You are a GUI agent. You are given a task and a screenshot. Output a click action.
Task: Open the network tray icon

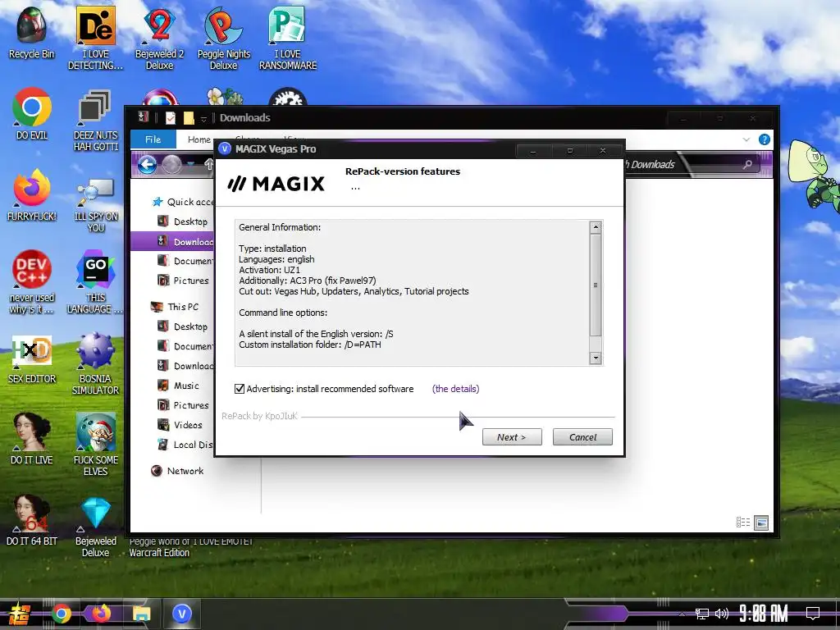[x=702, y=614]
